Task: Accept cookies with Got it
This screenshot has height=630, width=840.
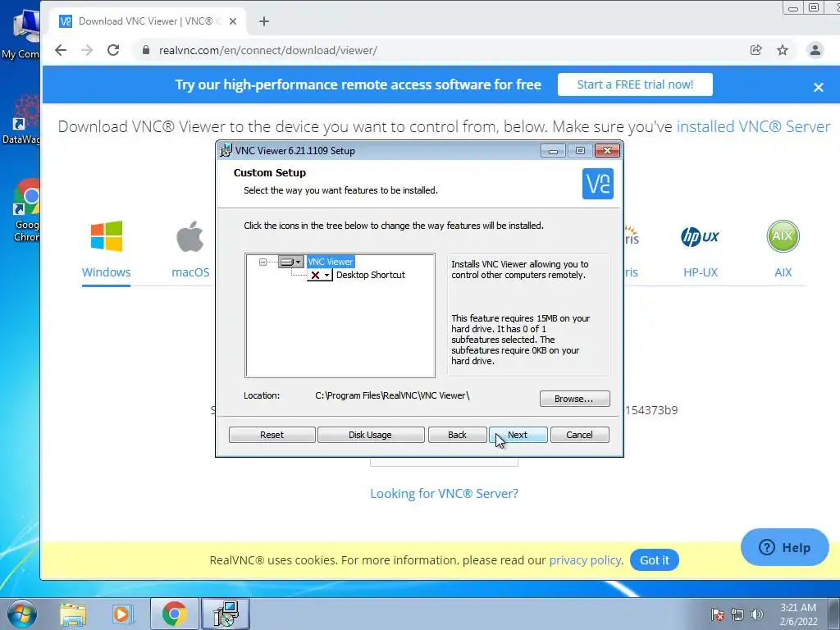Action: click(654, 560)
